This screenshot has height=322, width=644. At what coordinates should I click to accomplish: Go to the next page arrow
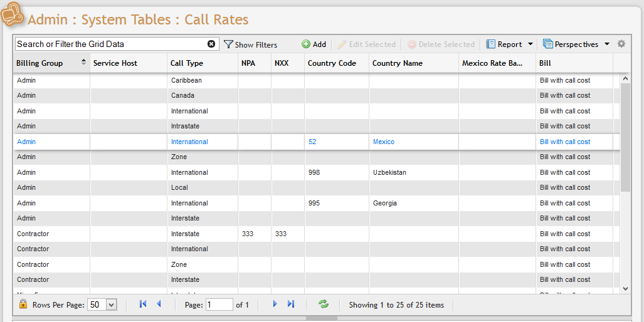pos(275,304)
